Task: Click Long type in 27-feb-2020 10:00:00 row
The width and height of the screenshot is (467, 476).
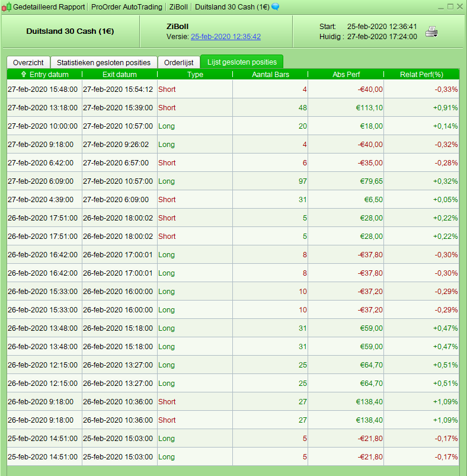Action: click(167, 126)
